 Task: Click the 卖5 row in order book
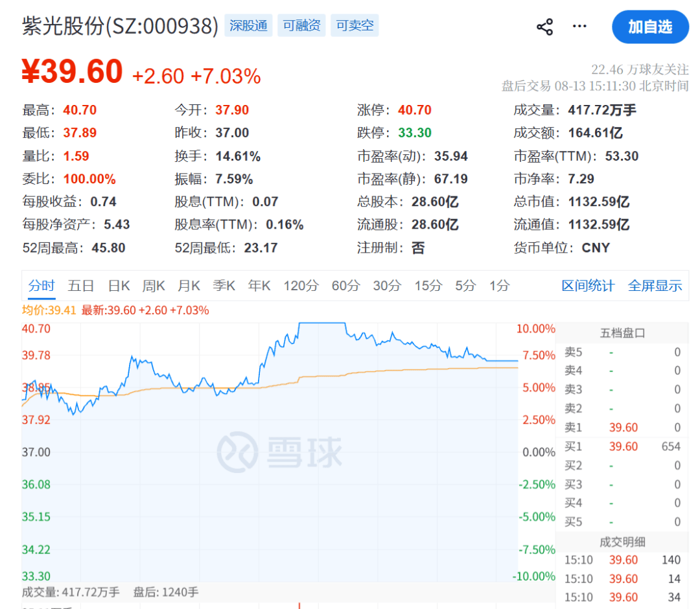pos(622,352)
